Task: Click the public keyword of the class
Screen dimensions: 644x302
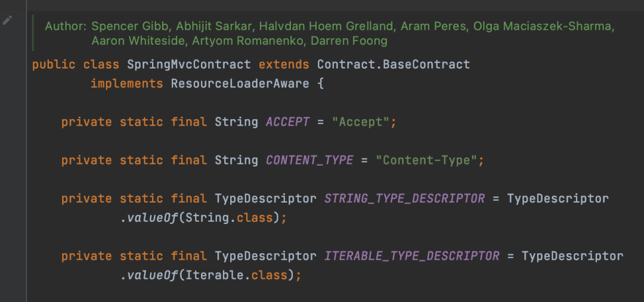Action: coord(54,64)
